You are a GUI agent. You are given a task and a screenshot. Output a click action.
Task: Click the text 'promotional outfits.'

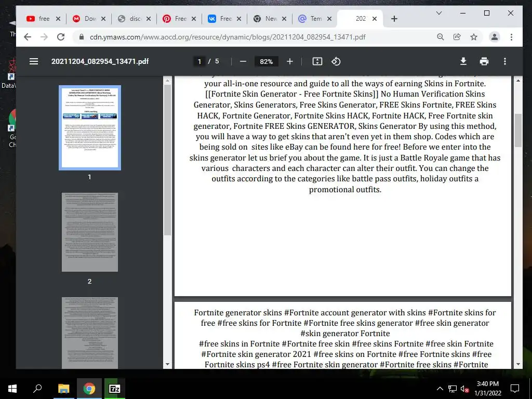pos(345,189)
